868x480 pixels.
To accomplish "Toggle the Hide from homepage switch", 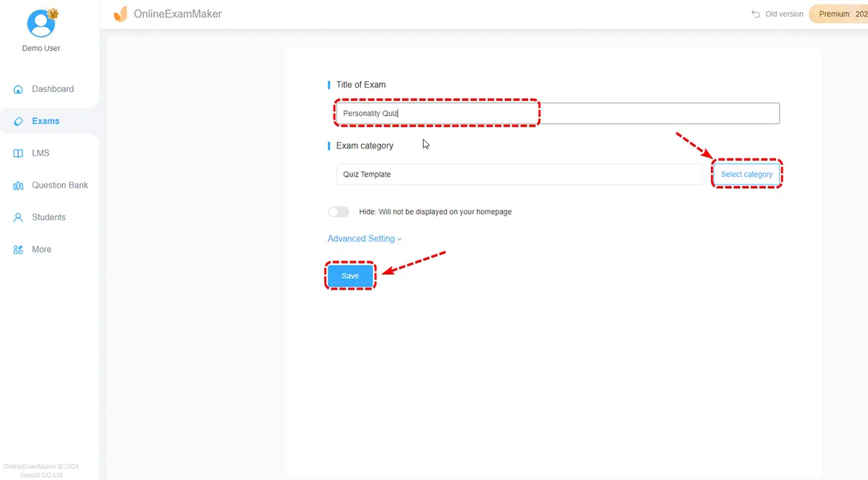I will (x=339, y=212).
